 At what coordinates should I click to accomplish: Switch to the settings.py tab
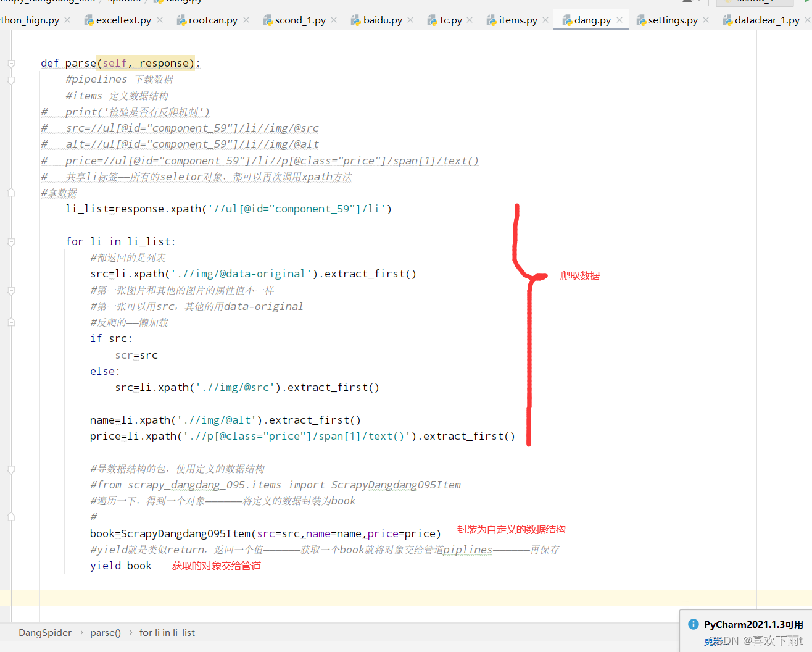(x=673, y=20)
